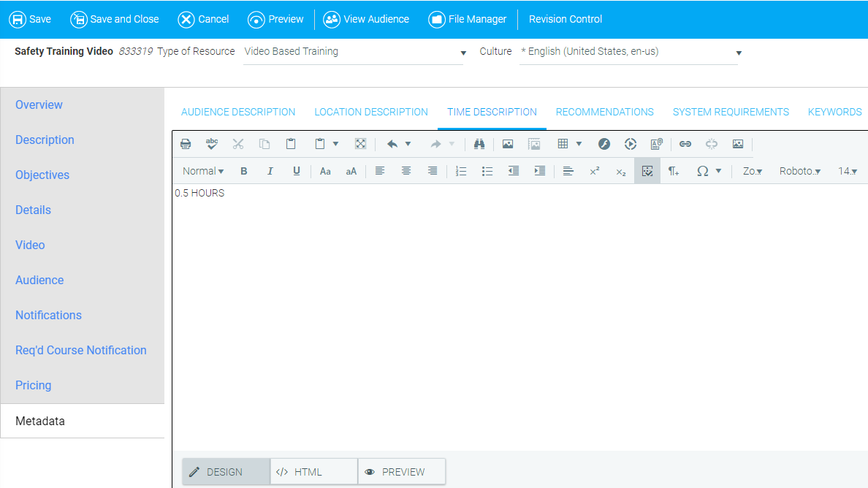Run the spell check tool
The image size is (868, 488).
pyautogui.click(x=212, y=144)
